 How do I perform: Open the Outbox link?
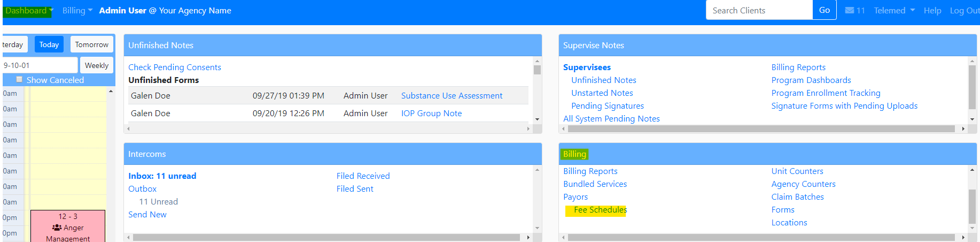coord(142,189)
